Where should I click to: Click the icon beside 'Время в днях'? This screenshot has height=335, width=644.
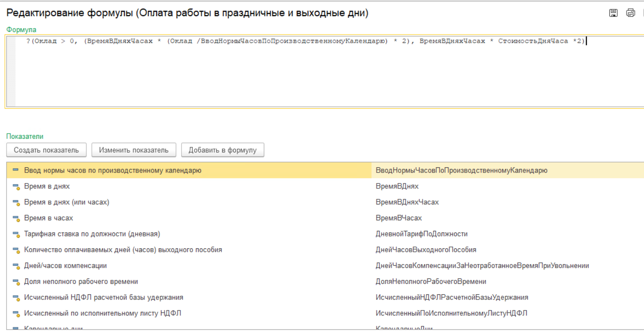16,187
